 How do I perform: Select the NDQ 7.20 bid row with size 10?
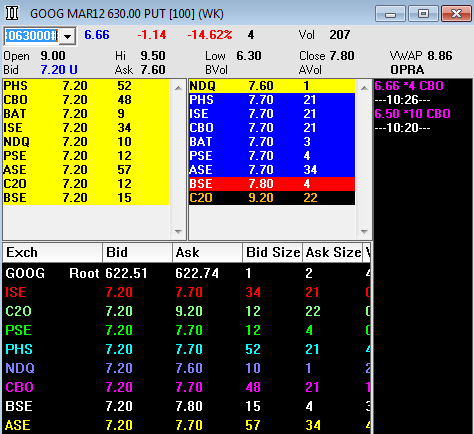86,142
